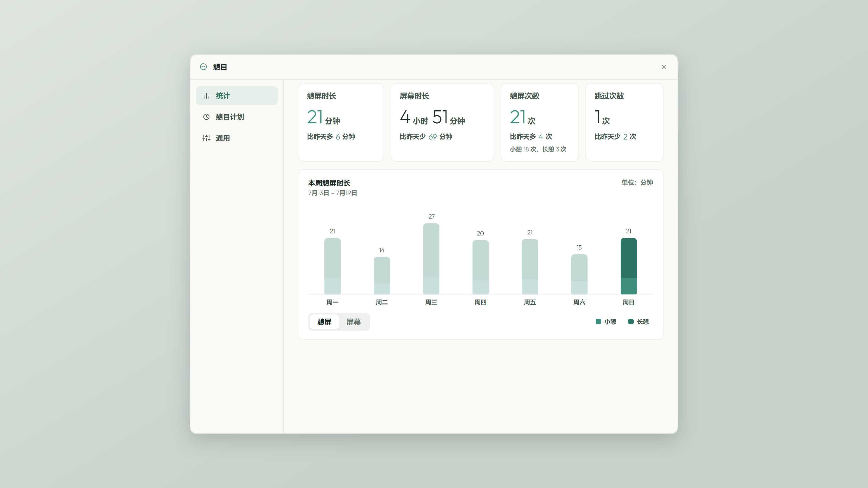This screenshot has height=488, width=868.
Task: Open the 统计 sidebar section
Action: [237, 96]
